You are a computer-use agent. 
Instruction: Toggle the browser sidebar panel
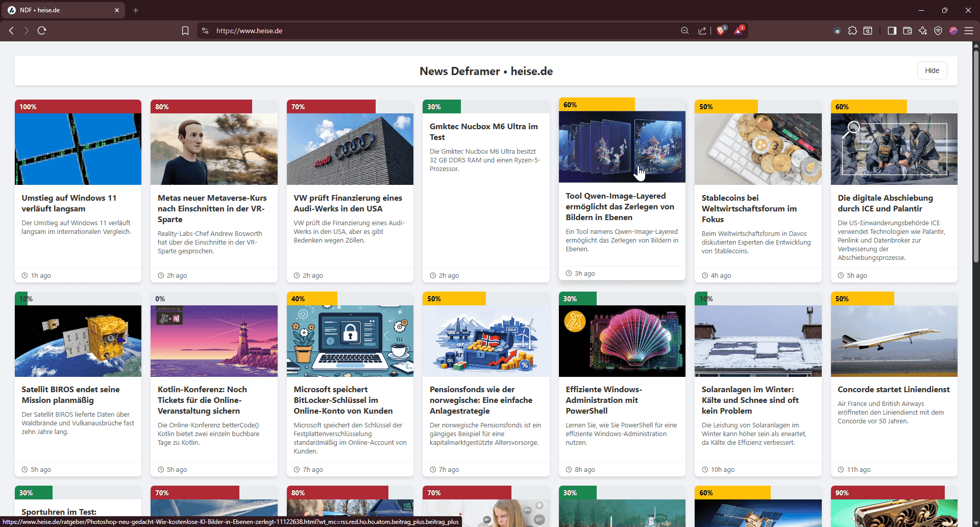(892, 31)
